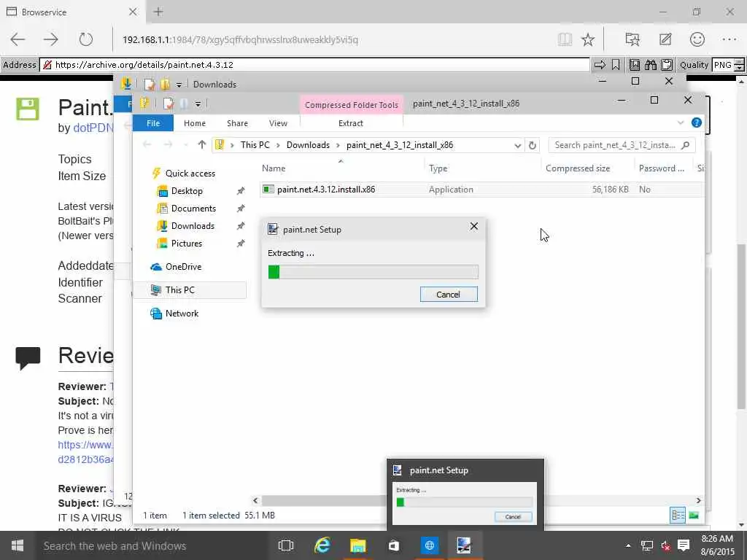Image resolution: width=747 pixels, height=560 pixels.
Task: Select Documents in Quick access
Action: 193,209
